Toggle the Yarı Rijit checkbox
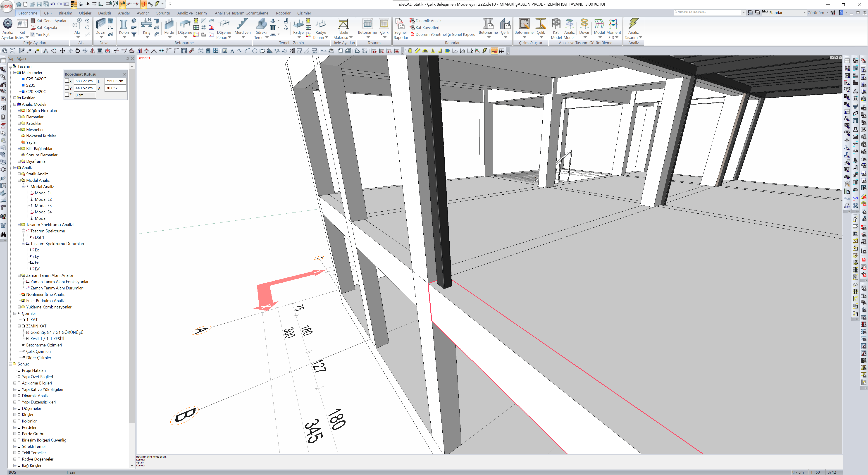868x475 pixels. coord(33,34)
